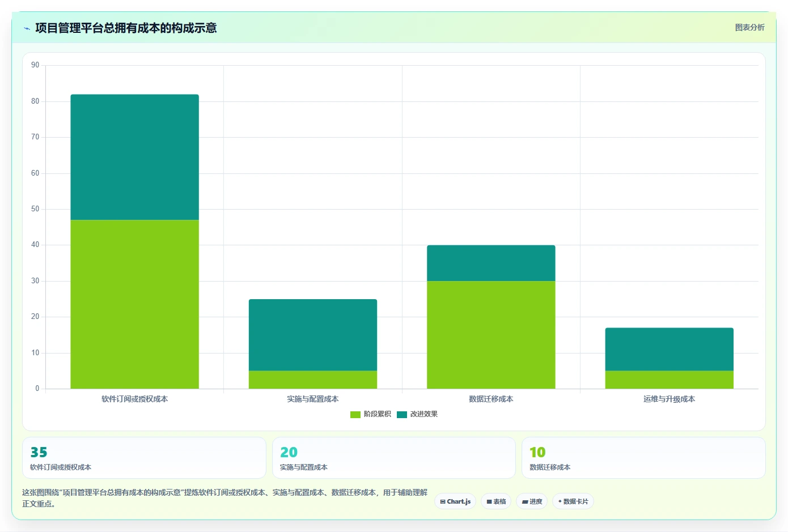Click the y-axis tick label 80

pyautogui.click(x=35, y=101)
